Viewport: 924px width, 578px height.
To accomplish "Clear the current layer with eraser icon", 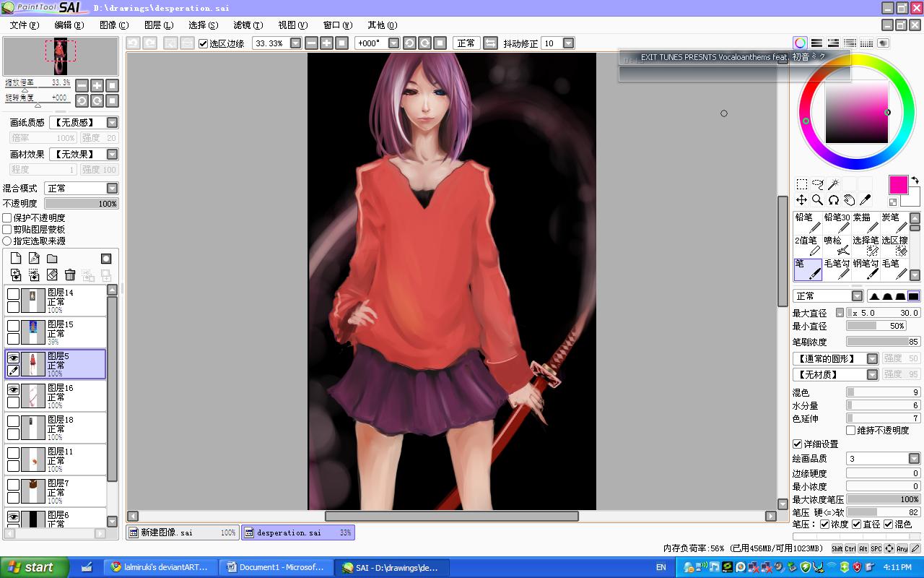I will (x=52, y=275).
